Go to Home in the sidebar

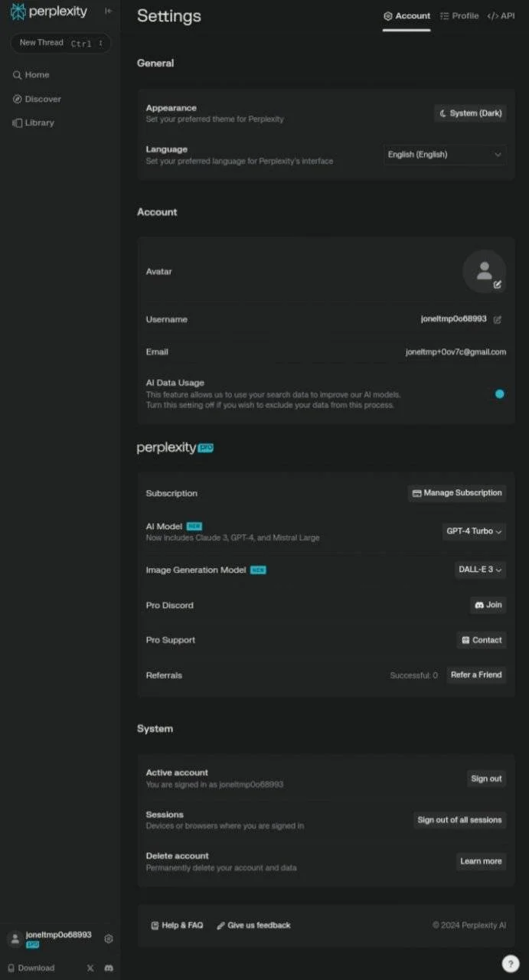(31, 75)
